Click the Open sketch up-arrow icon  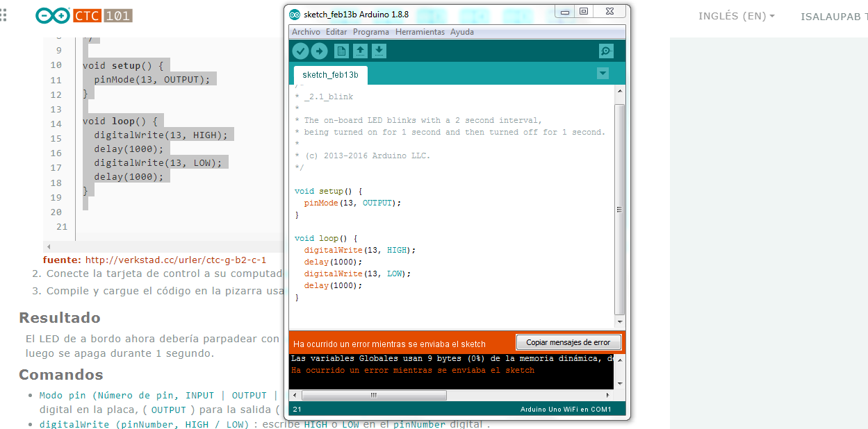360,51
